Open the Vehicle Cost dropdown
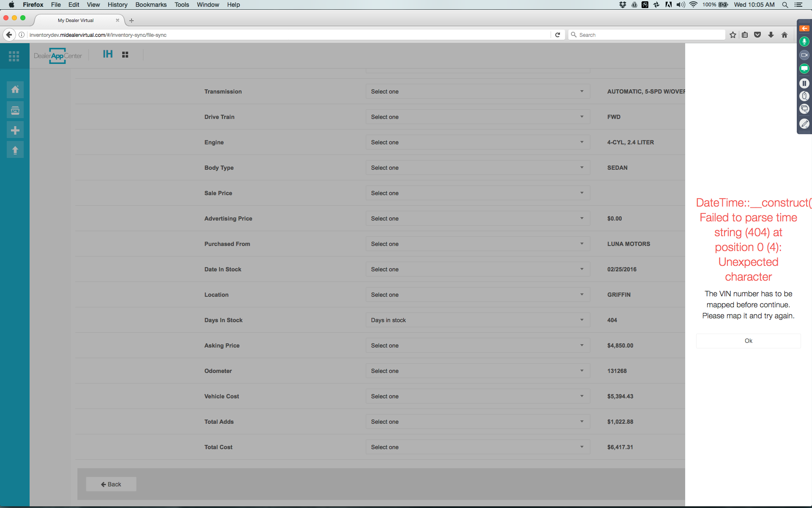 coord(478,396)
